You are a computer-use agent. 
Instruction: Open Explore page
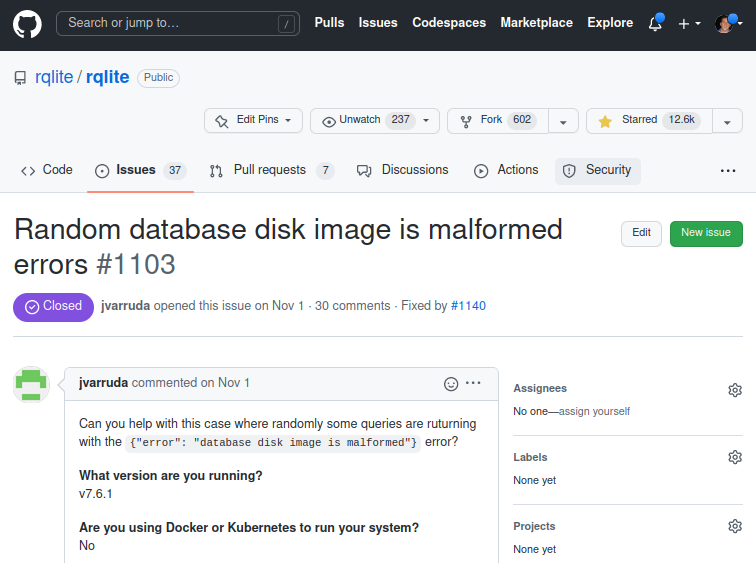pos(610,23)
